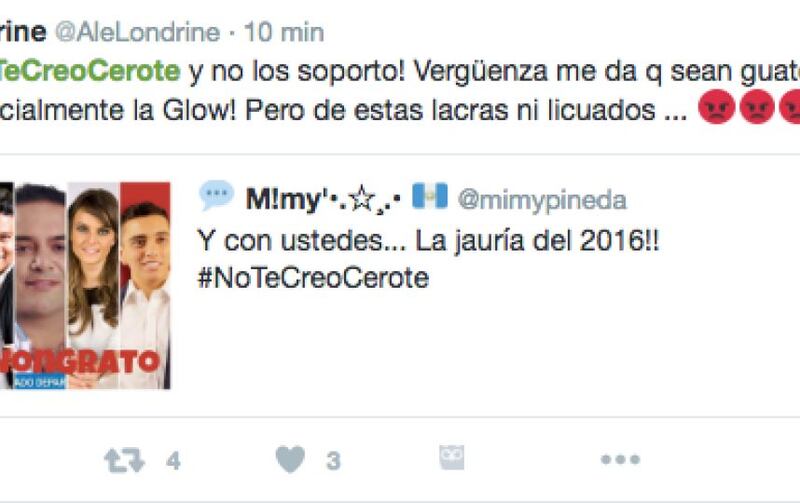
Task: Open the @mimypineda profile handle
Action: click(x=542, y=200)
